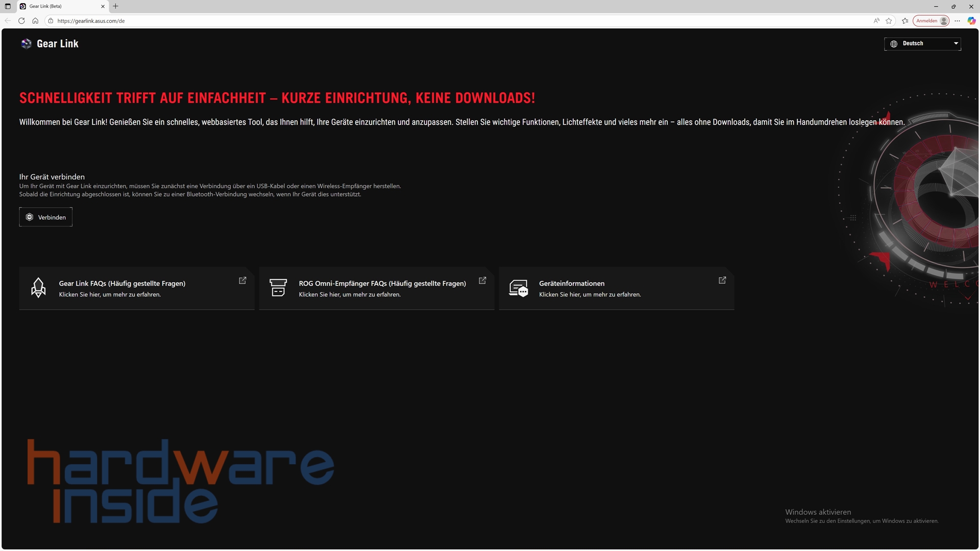980x551 pixels.
Task: Click the device info icon beside Geräteinformationen
Action: (519, 288)
